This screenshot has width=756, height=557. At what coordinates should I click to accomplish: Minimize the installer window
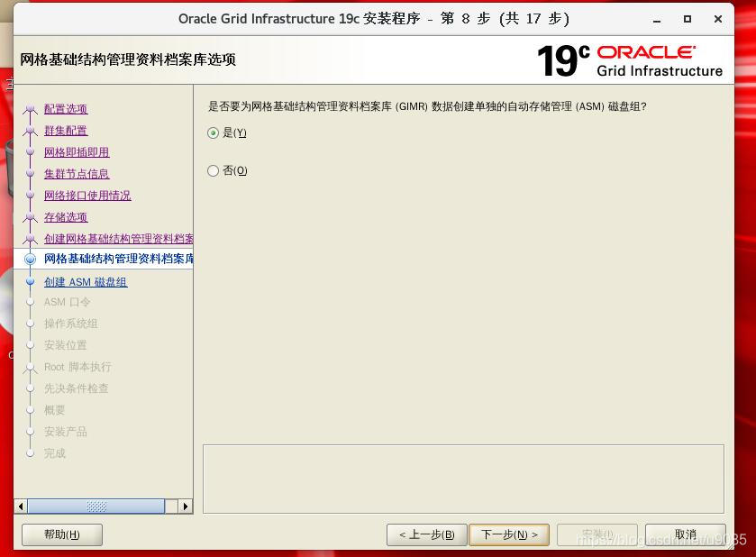pos(657,19)
